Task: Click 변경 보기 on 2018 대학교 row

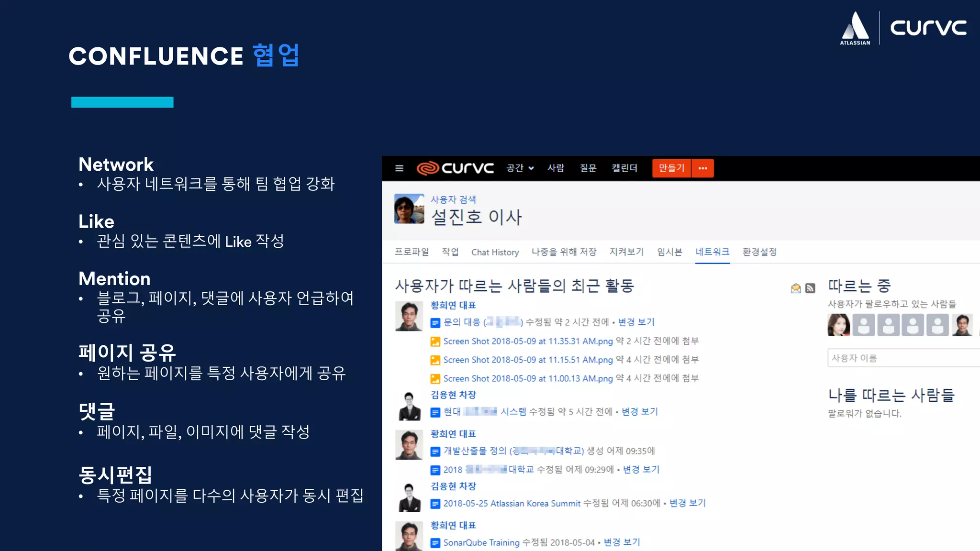Action: [x=641, y=470]
